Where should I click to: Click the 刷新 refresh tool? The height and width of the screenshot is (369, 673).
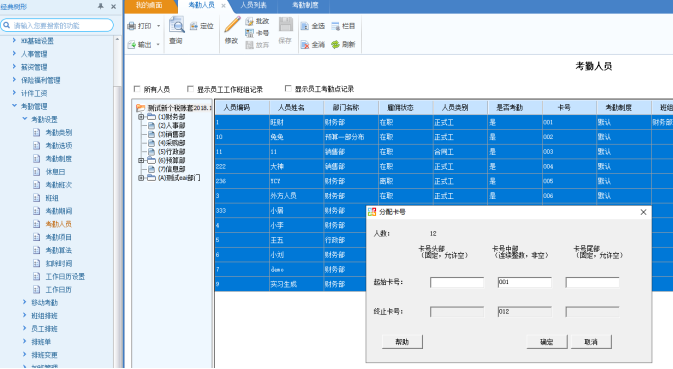click(343, 45)
